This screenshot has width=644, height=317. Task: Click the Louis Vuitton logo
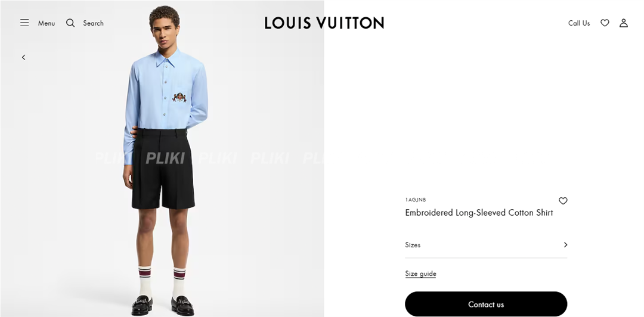tap(324, 23)
